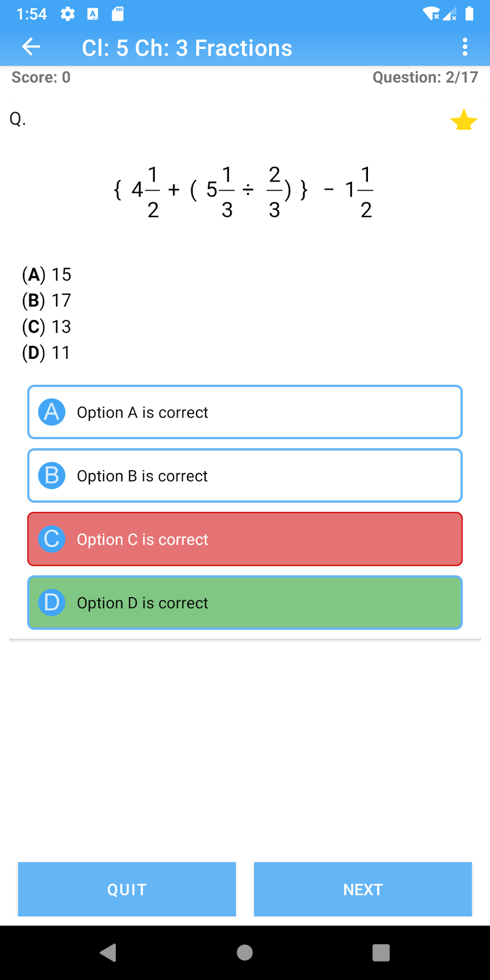This screenshot has width=490, height=980.
Task: Select the green 'Option D is correct' answer
Action: click(x=245, y=602)
